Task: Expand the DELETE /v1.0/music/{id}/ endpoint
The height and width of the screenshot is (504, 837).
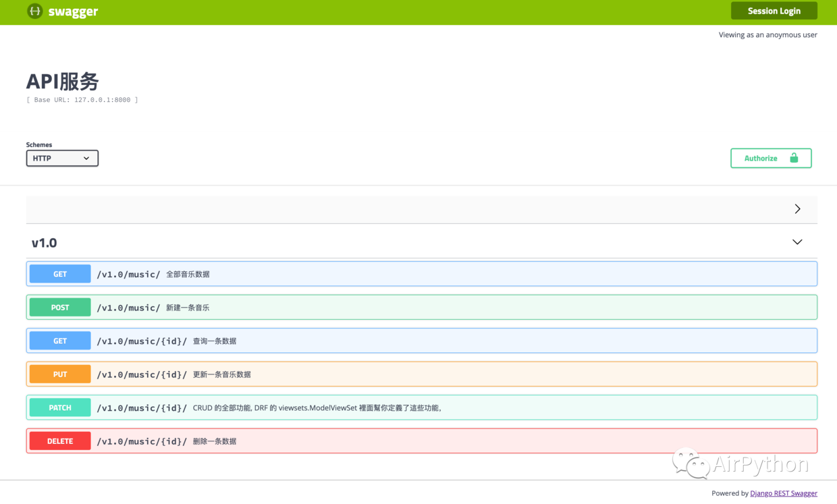Action: pos(422,441)
